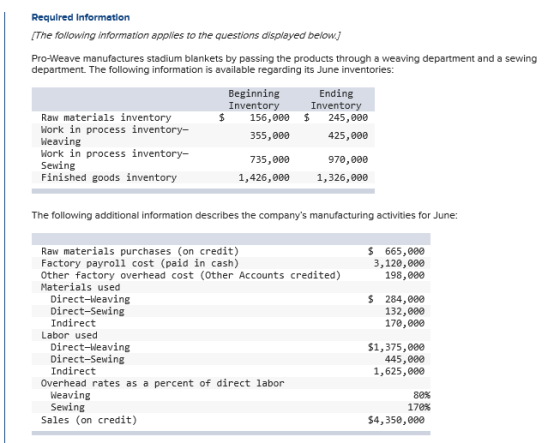Click Other factory overhead cost value 198,000
Viewport: 560px width, 443px height.
click(405, 275)
